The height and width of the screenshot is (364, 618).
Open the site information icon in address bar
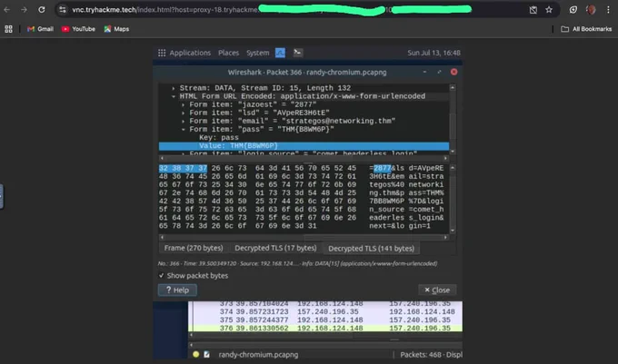tap(63, 10)
